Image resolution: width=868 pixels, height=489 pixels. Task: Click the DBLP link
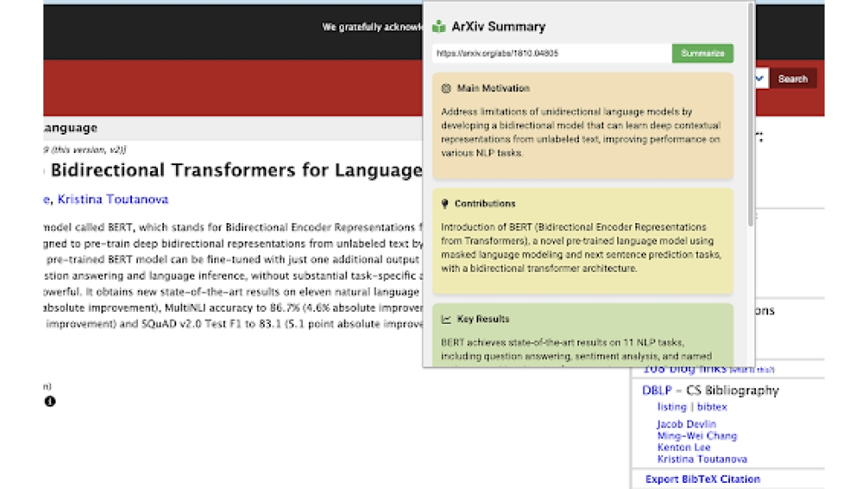[656, 391]
